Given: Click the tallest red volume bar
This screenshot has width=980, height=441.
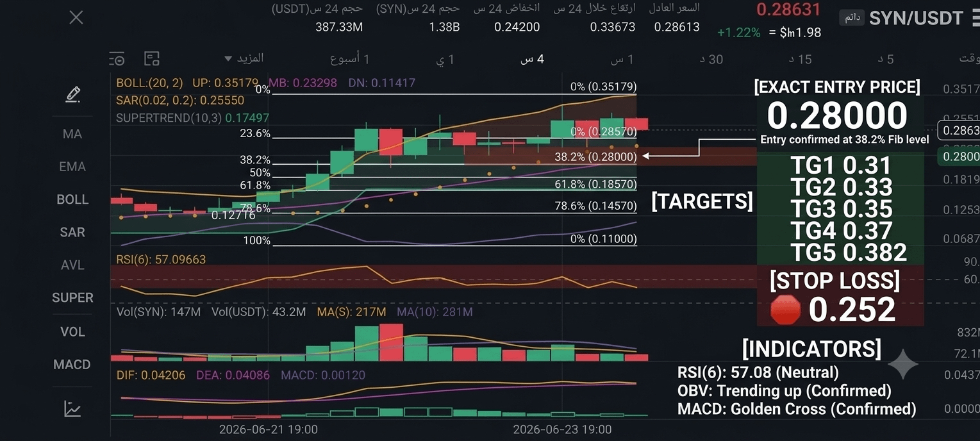Looking at the screenshot, I should tap(392, 342).
